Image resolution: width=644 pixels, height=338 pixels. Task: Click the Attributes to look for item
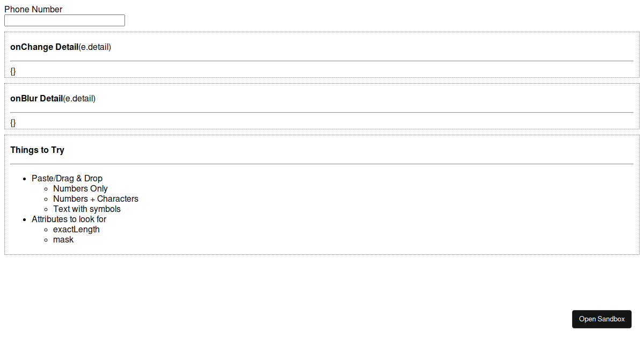tap(69, 219)
